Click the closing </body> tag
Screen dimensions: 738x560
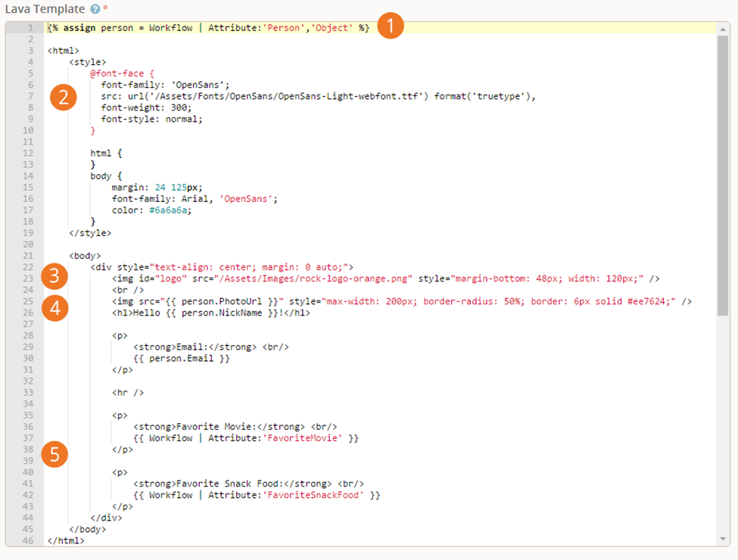pos(87,530)
